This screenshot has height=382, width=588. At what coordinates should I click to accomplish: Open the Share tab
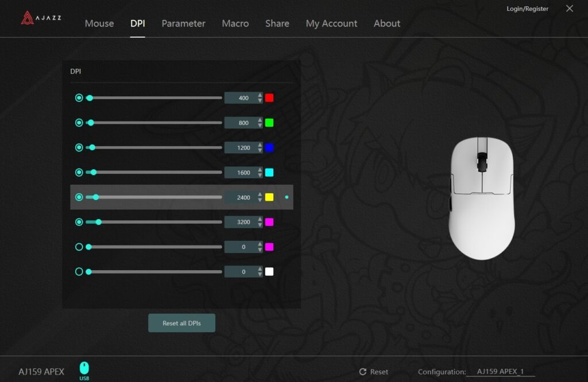[277, 23]
